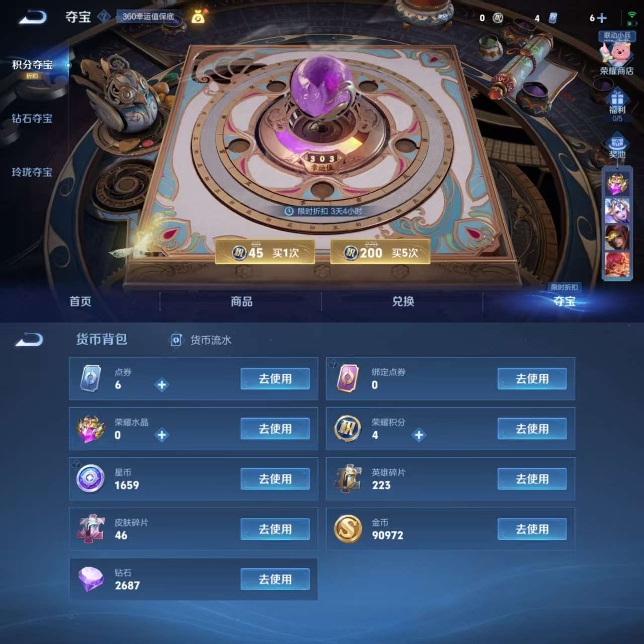Click the plus next to 荣耀积分
The height and width of the screenshot is (644, 644).
coord(419,435)
